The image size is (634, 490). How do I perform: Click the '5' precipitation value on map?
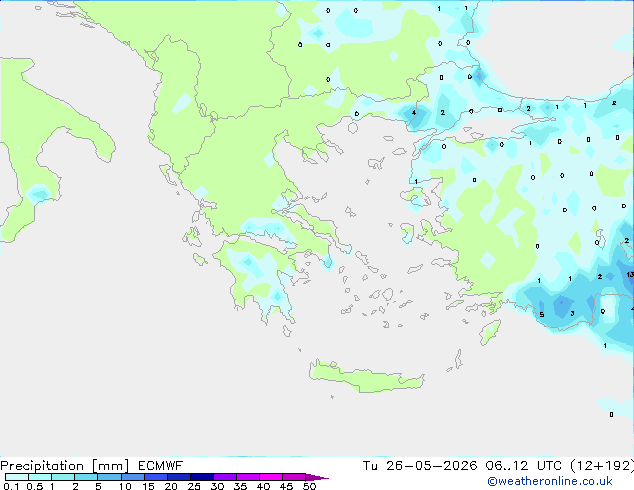(542, 315)
